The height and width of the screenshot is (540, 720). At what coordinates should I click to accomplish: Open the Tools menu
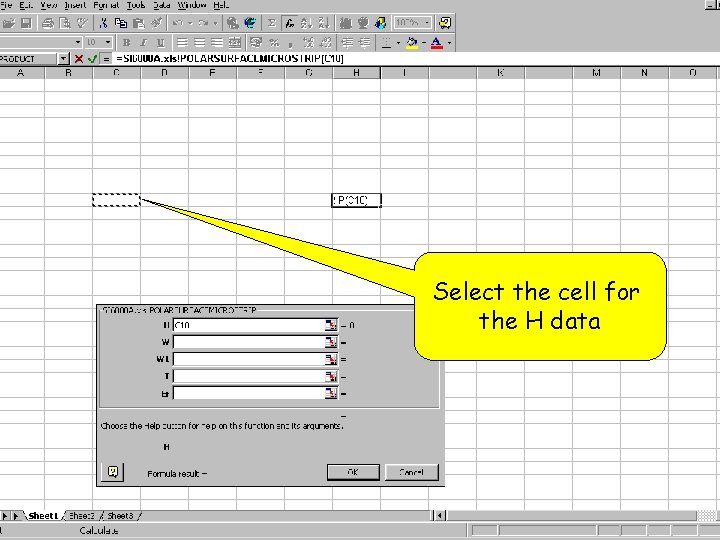pyautogui.click(x=135, y=5)
